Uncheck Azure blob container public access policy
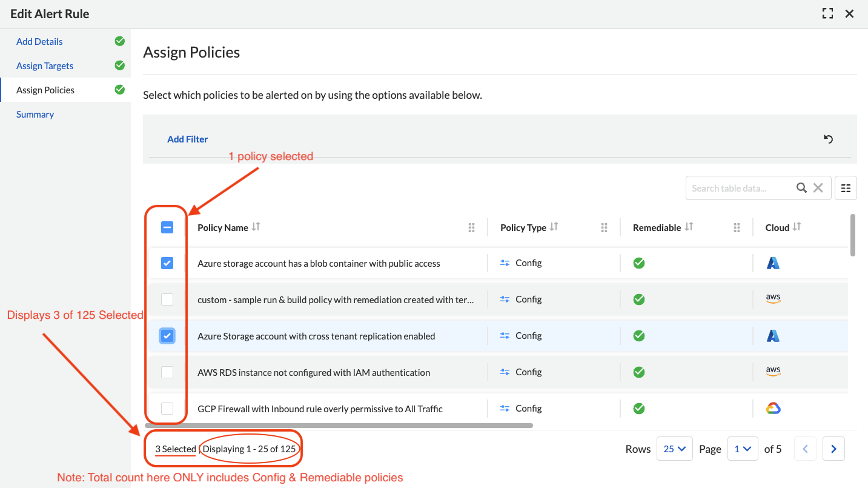This screenshot has width=868, height=488. (x=167, y=263)
